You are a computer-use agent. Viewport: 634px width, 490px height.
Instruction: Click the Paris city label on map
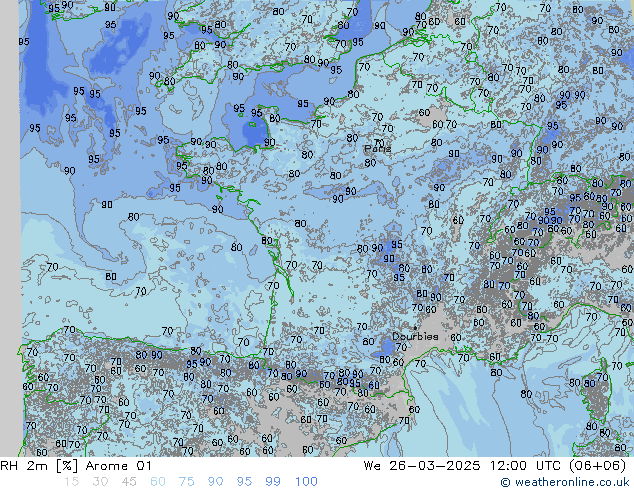(378, 149)
